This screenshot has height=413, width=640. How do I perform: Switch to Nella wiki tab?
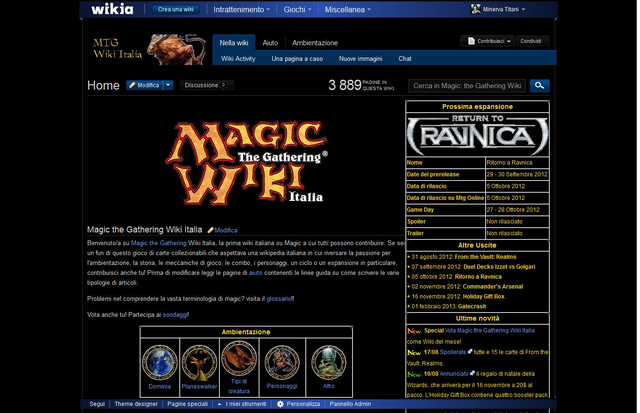[234, 43]
